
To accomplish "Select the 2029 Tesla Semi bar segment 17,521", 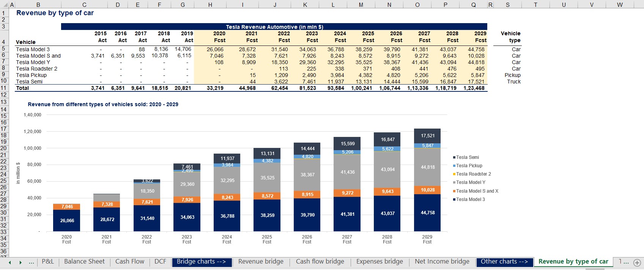I will point(427,136).
